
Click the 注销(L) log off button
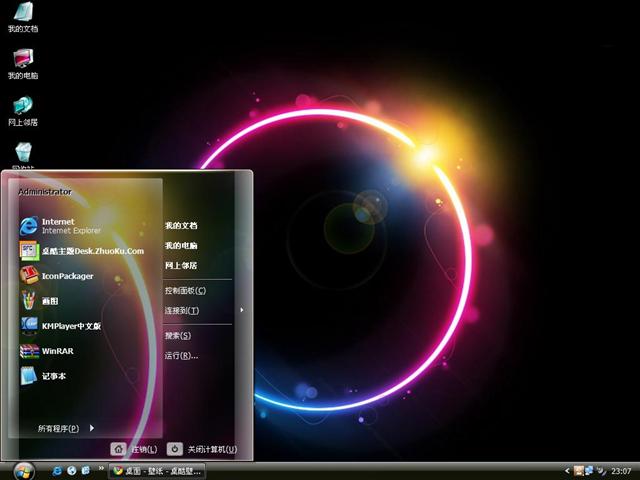tap(134, 450)
